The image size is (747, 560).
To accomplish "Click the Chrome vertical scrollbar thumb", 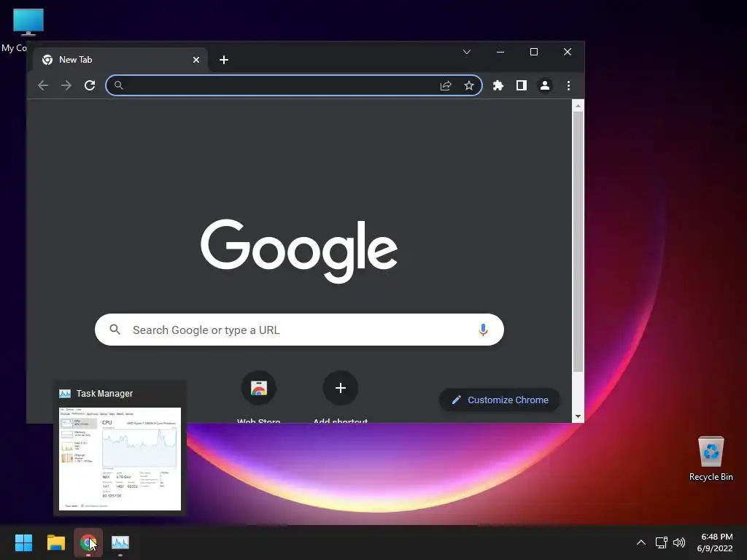I will click(x=578, y=242).
